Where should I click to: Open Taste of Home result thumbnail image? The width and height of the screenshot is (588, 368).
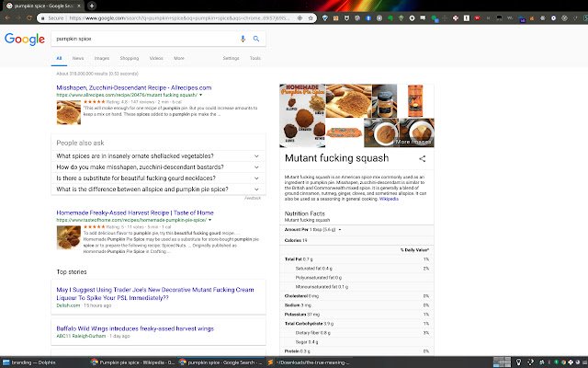[69, 237]
